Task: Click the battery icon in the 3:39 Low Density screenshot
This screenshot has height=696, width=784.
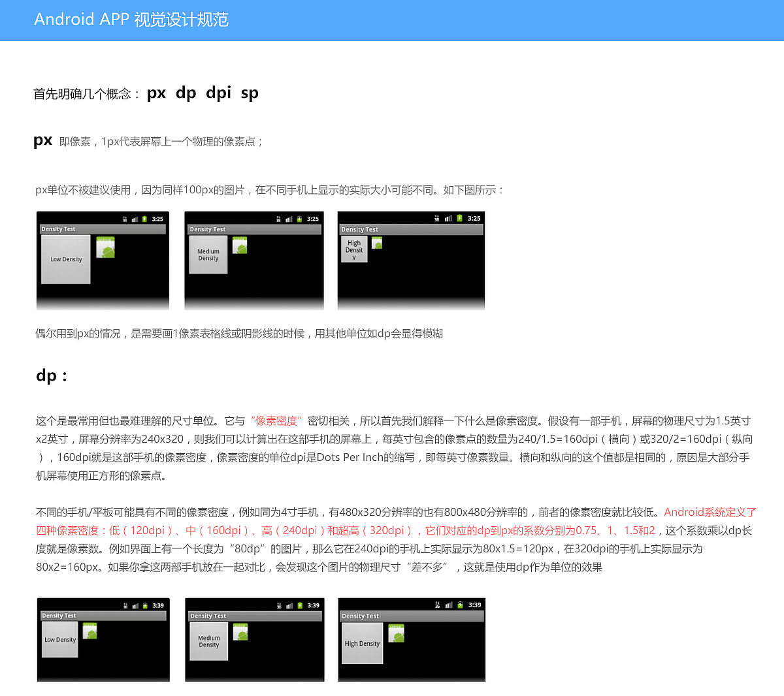Action: pyautogui.click(x=145, y=606)
